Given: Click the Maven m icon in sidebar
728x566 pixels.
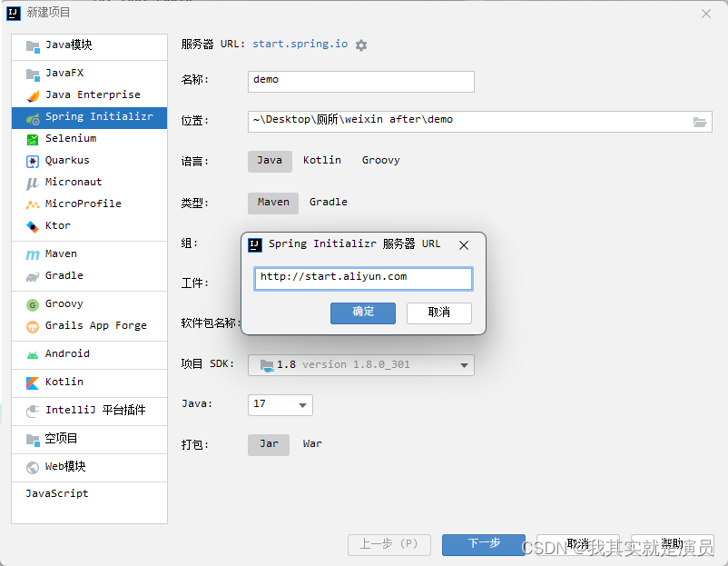Looking at the screenshot, I should (x=33, y=254).
